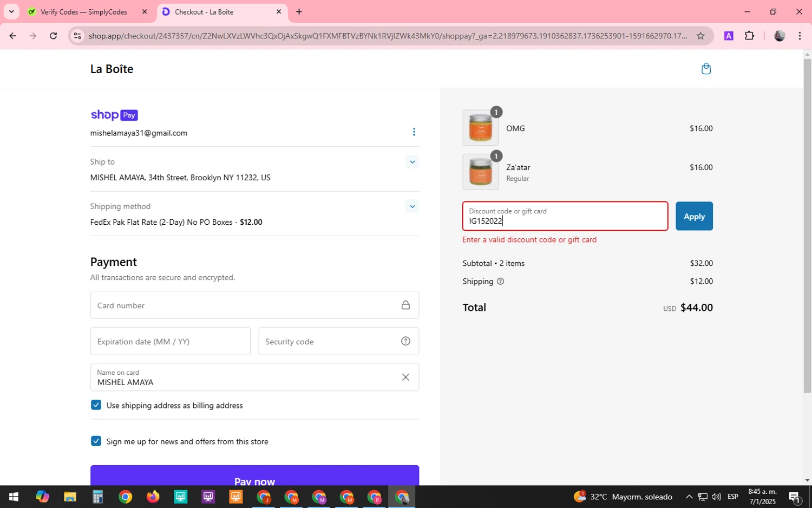Close the Checkout - La Boîte tab
Image resolution: width=812 pixels, height=508 pixels.
pos(279,11)
